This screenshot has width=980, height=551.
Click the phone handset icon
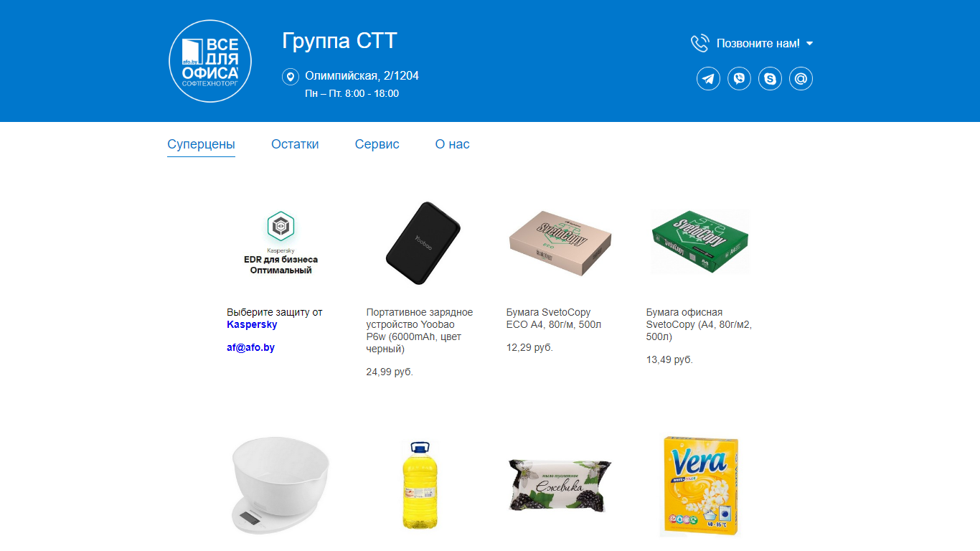[x=699, y=43]
